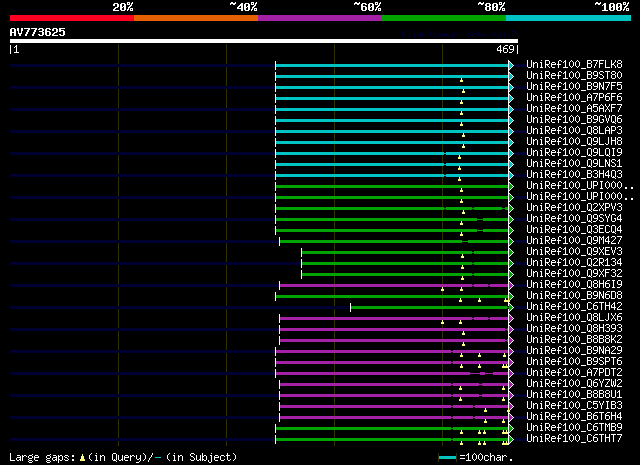Select the UniRef100_Q3ECQ4 label
This screenshot has width=640, height=465.
point(574,230)
